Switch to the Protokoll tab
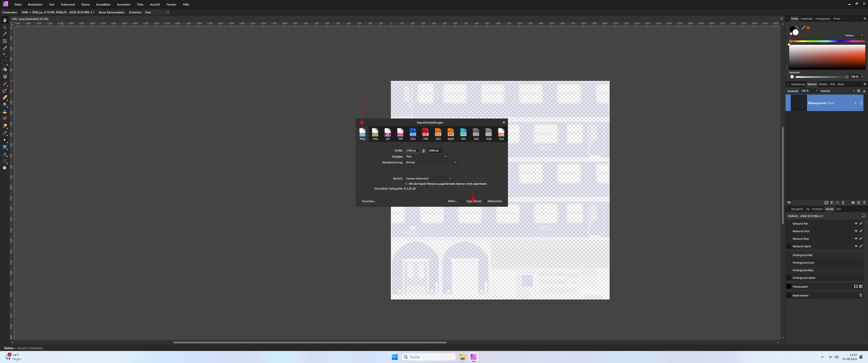This screenshot has width=868, height=363. [x=817, y=209]
